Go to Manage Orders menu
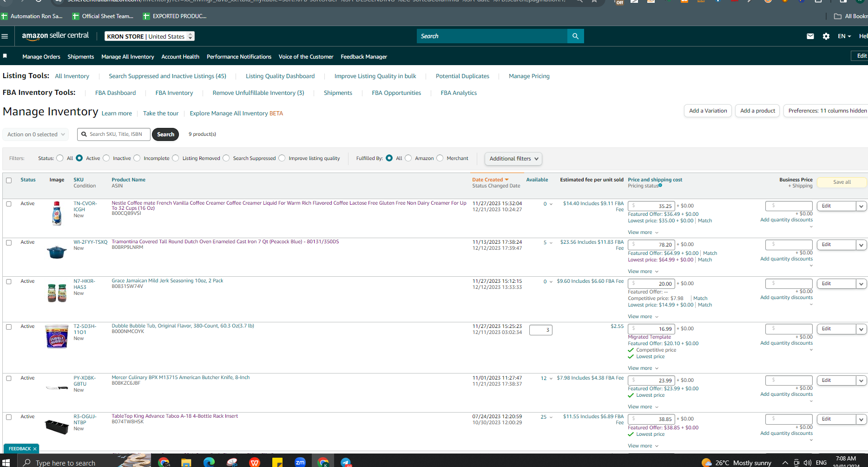This screenshot has height=467, width=868. (x=41, y=57)
